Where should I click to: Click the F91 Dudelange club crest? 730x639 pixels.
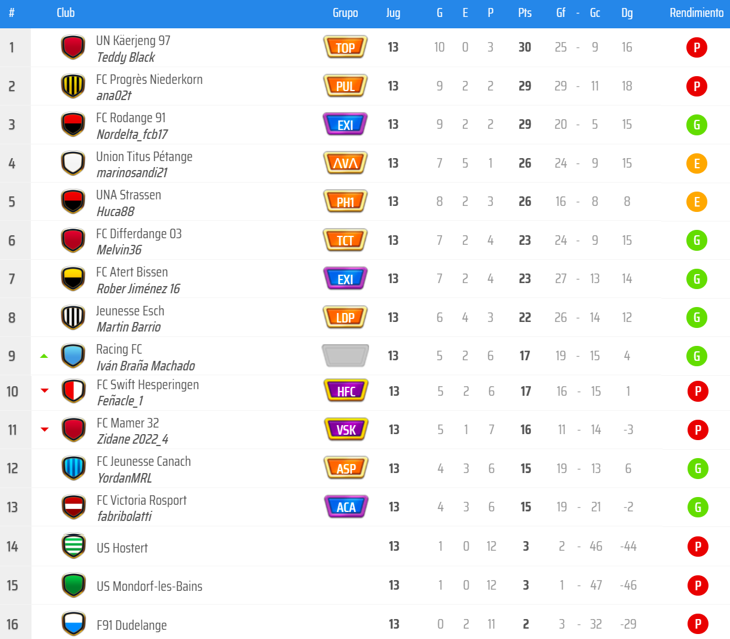pyautogui.click(x=73, y=623)
